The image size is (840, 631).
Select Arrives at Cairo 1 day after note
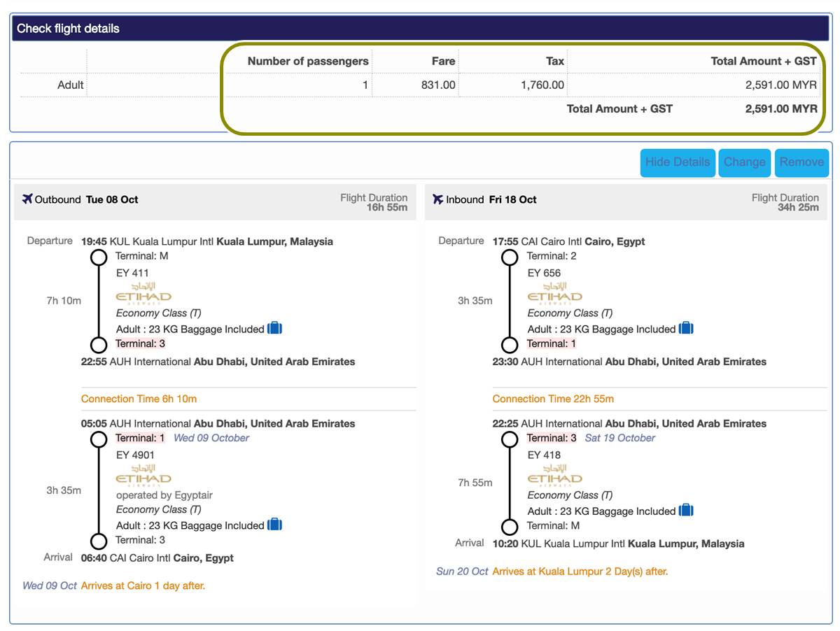coord(143,586)
